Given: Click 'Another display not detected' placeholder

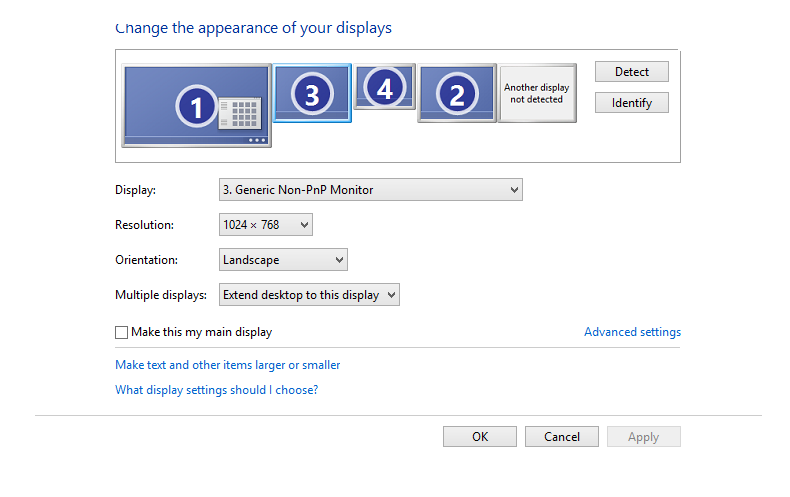Looking at the screenshot, I should 537,93.
